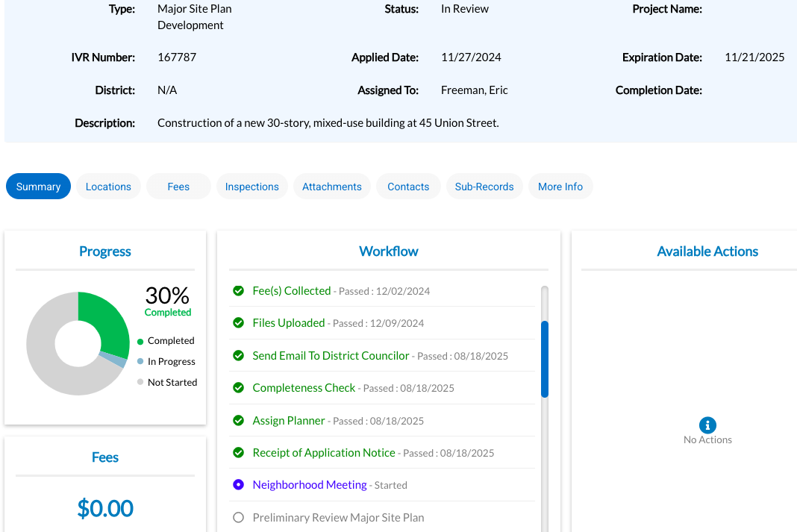
Task: Click the Workflow panel vertical scrollbar thumb
Action: tap(545, 359)
